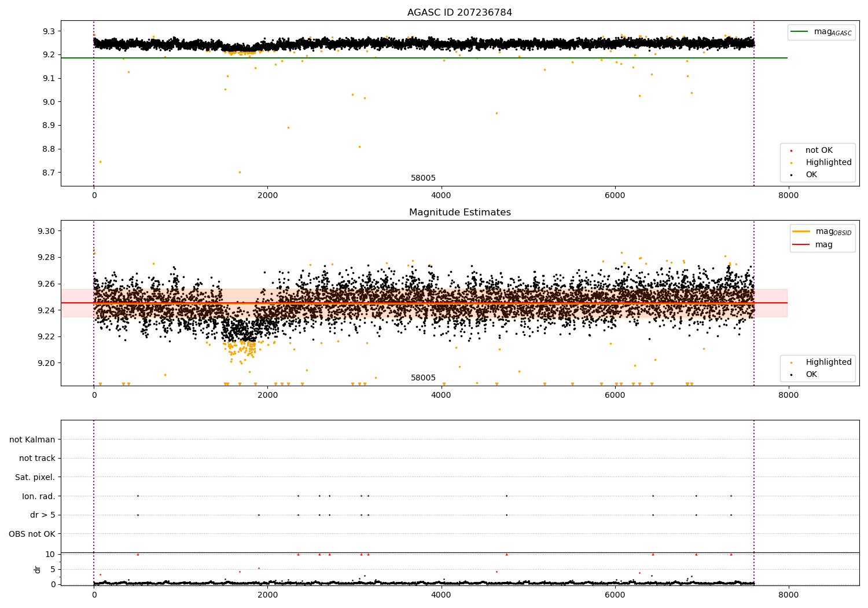Click the 'dr' axis label

[x=38, y=569]
